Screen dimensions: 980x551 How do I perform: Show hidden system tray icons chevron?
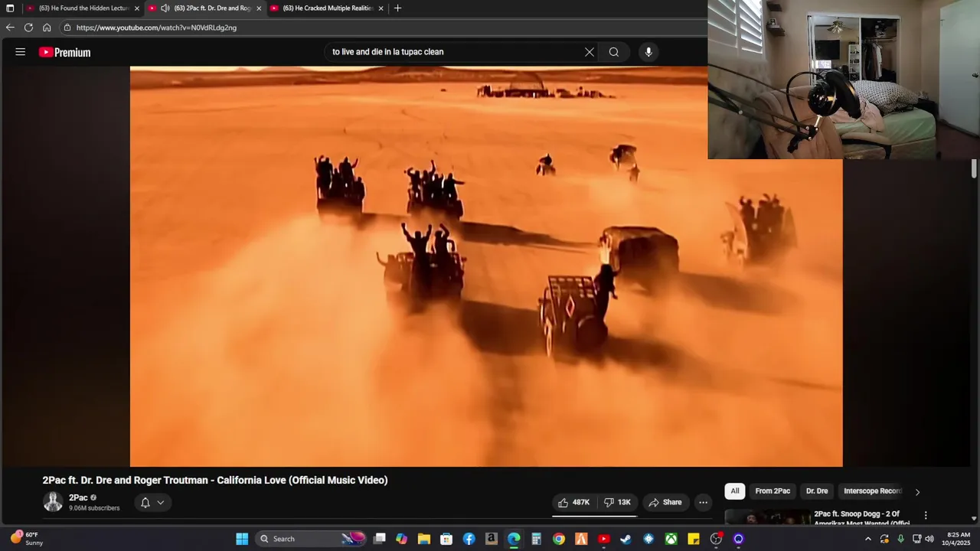pos(867,539)
